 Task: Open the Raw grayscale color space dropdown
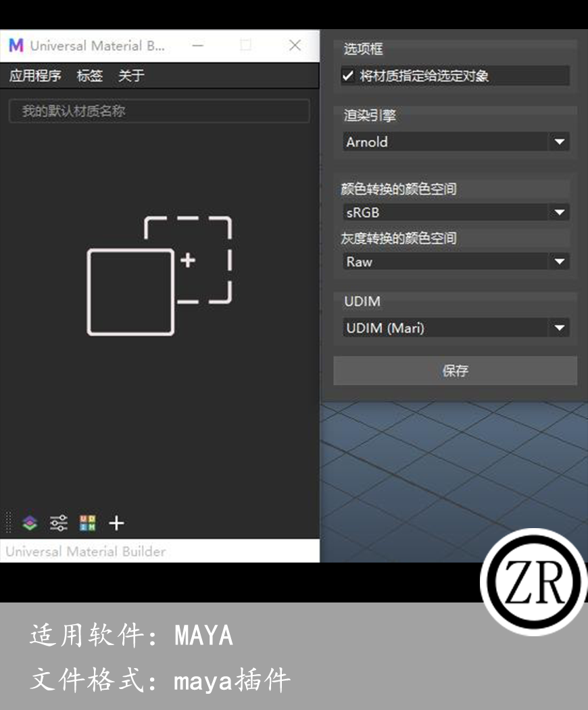pyautogui.click(x=454, y=262)
